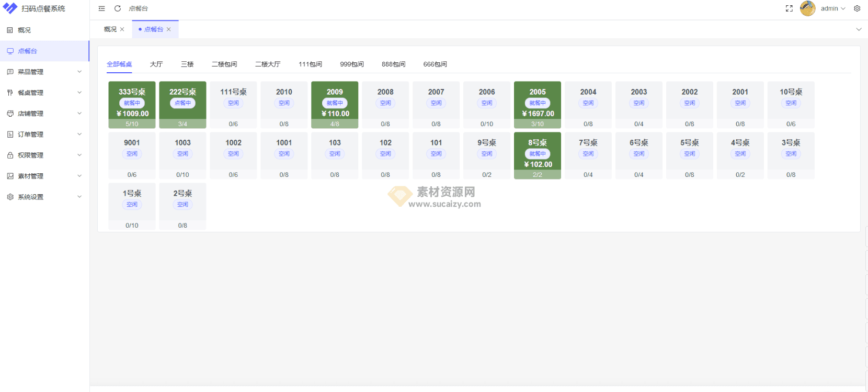Click the refresh page icon
Image resolution: width=868 pixels, height=392 pixels.
[x=118, y=8]
